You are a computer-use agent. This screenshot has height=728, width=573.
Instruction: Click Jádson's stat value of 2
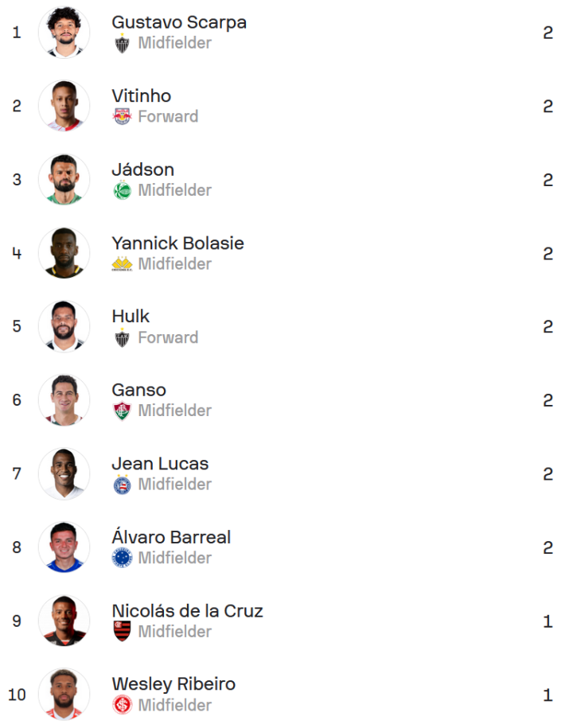click(548, 181)
